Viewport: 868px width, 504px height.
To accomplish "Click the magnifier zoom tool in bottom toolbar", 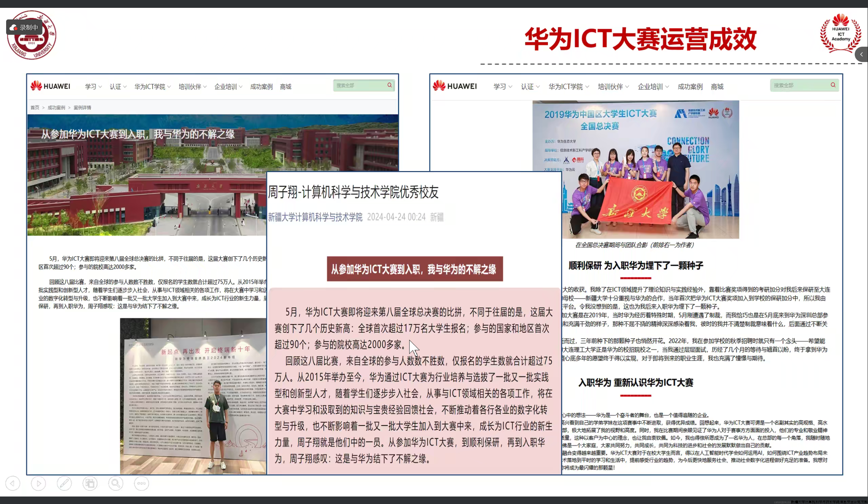I will coord(116,483).
